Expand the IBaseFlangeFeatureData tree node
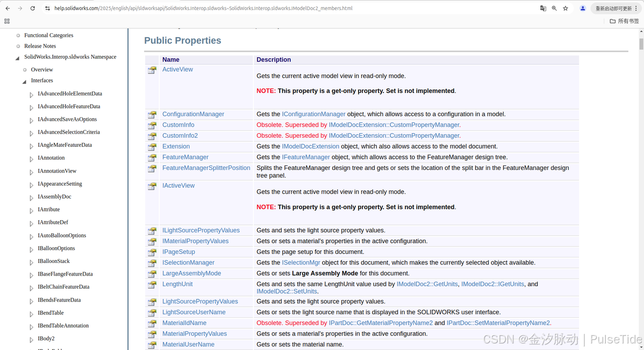 pyautogui.click(x=31, y=275)
